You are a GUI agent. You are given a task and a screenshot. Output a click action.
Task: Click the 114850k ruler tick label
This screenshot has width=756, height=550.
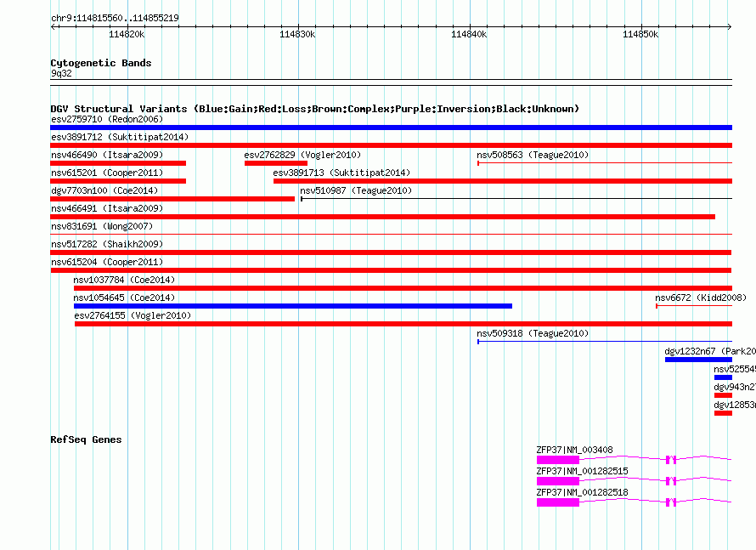(640, 34)
